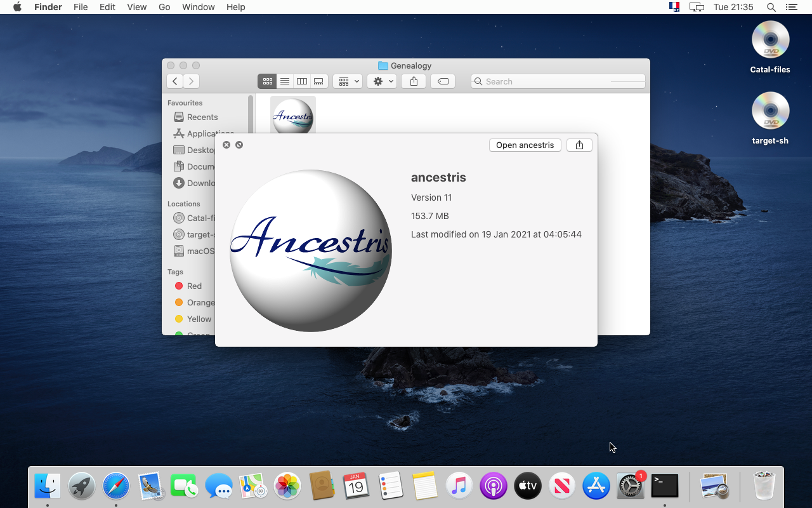This screenshot has width=812, height=508.
Task: Open the View menu
Action: 137,7
